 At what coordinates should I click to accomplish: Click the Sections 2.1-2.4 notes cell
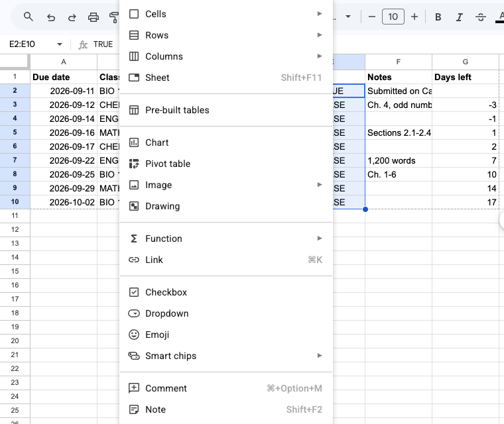pyautogui.click(x=399, y=132)
